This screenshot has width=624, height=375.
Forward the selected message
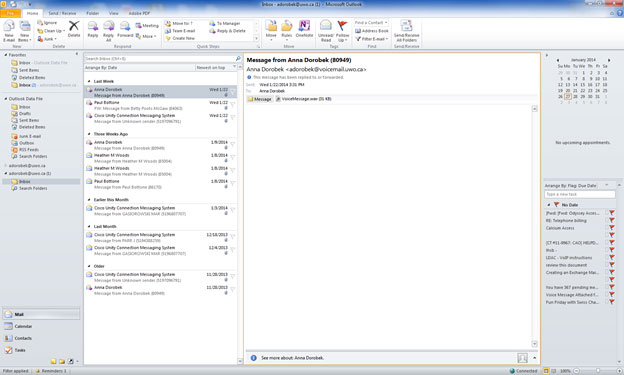[125, 30]
